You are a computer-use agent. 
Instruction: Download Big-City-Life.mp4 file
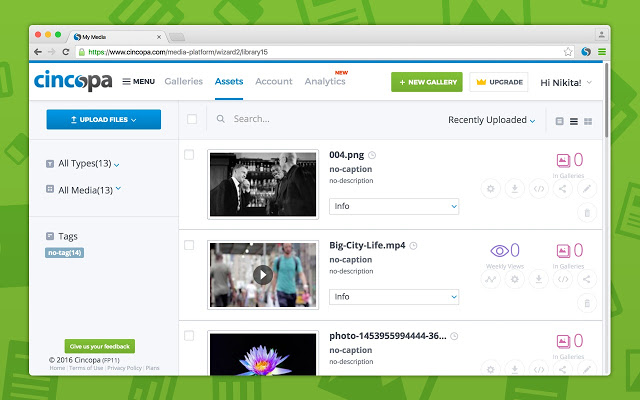(539, 279)
